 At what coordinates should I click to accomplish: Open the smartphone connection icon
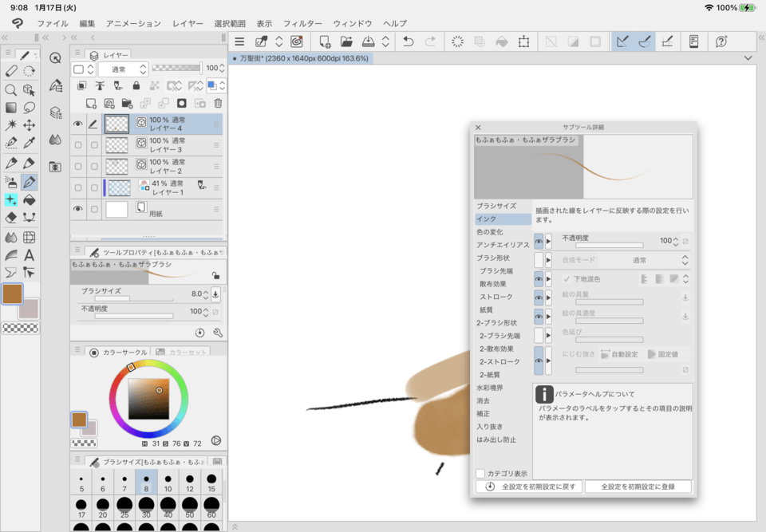click(x=693, y=41)
